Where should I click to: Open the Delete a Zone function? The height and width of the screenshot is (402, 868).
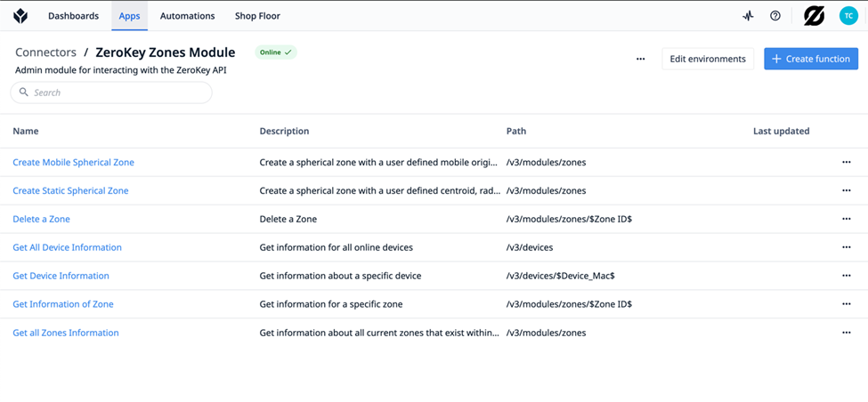pos(42,219)
